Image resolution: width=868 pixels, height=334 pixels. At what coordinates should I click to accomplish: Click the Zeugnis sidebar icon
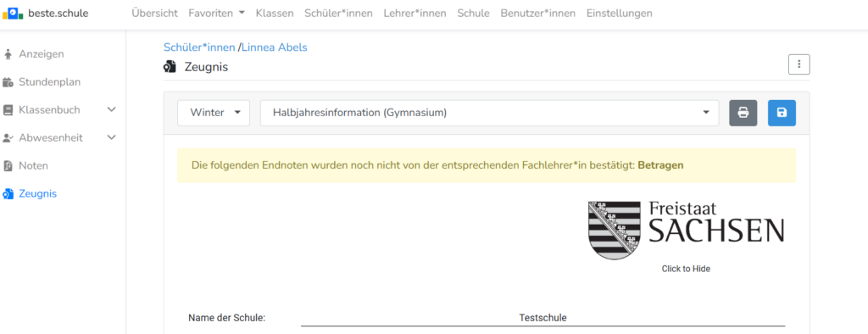[x=8, y=194]
